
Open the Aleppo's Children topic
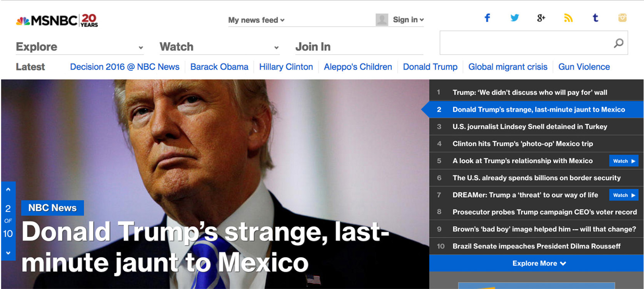pyautogui.click(x=358, y=67)
